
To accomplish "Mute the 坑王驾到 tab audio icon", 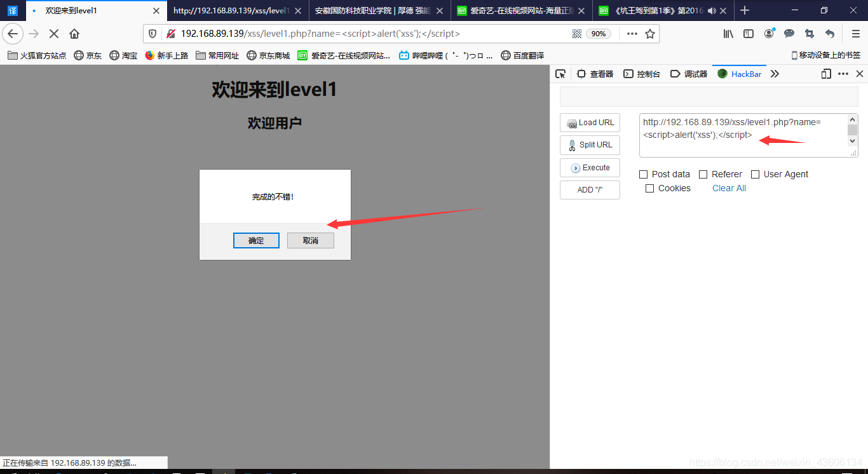I will point(712,11).
